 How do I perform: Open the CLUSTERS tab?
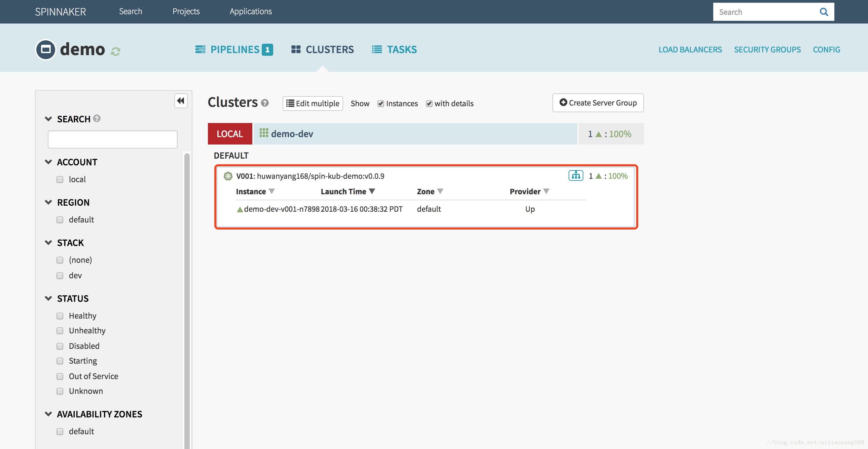coord(322,49)
